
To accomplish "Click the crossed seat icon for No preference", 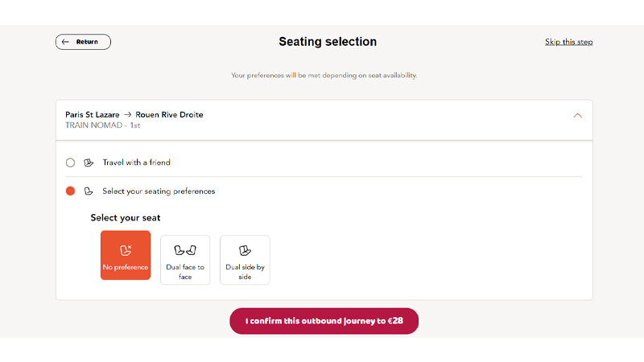I will pyautogui.click(x=126, y=250).
